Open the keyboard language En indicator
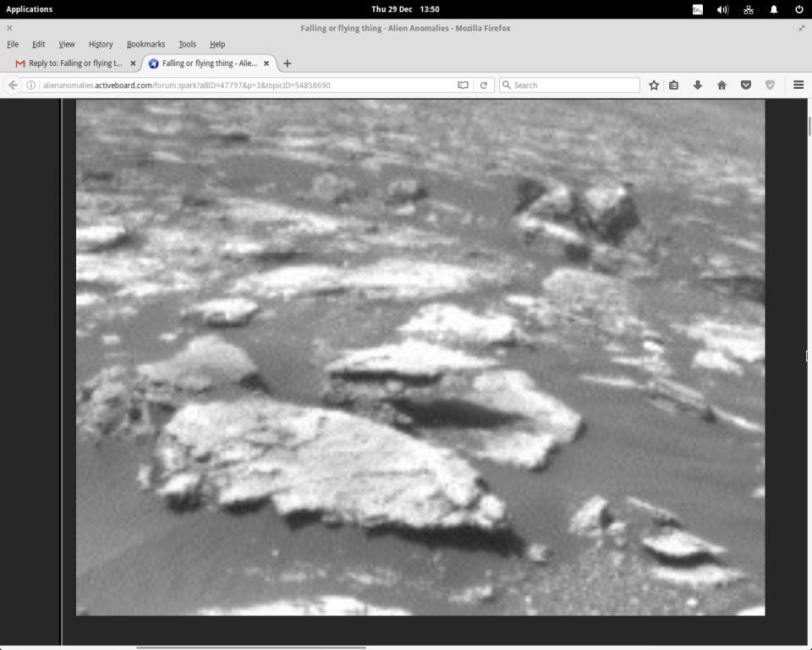This screenshot has width=812, height=650. pyautogui.click(x=697, y=9)
